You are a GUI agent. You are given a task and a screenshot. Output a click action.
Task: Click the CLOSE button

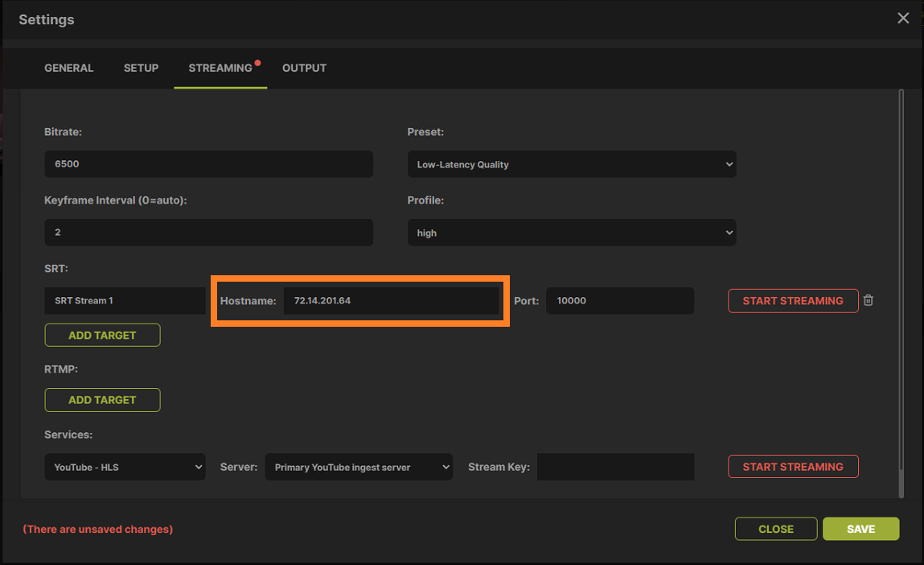point(776,529)
